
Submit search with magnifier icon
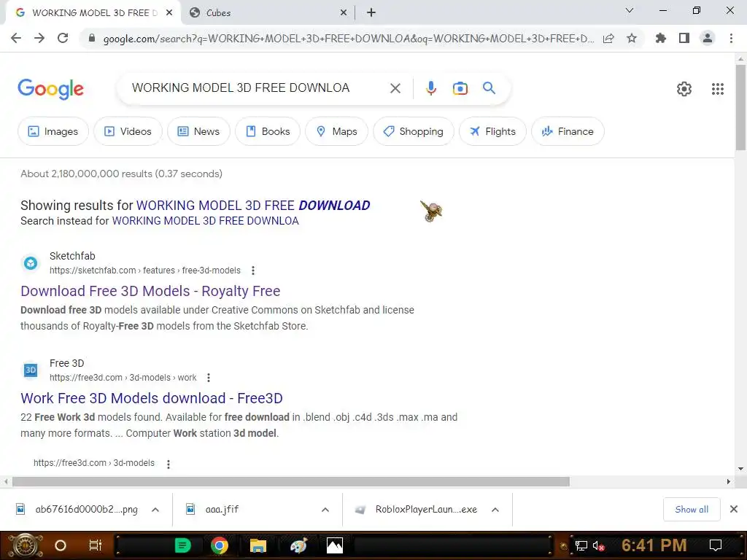(x=489, y=88)
